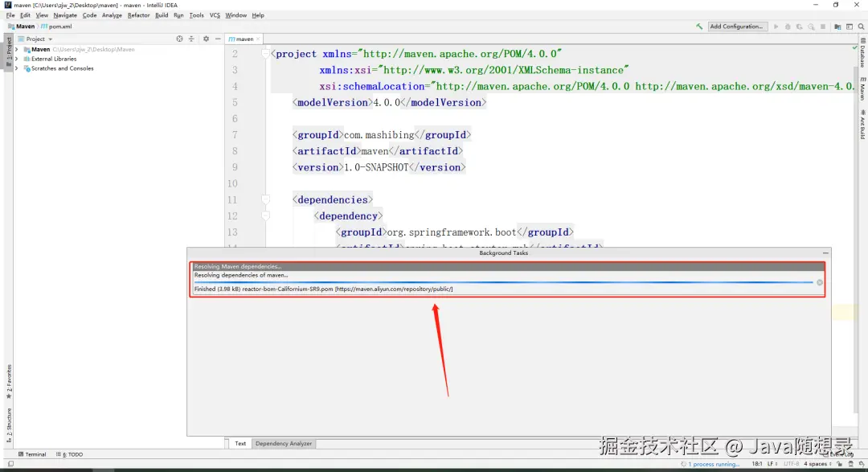Click the disabled Run arrow icon
868x472 pixels.
(776, 27)
